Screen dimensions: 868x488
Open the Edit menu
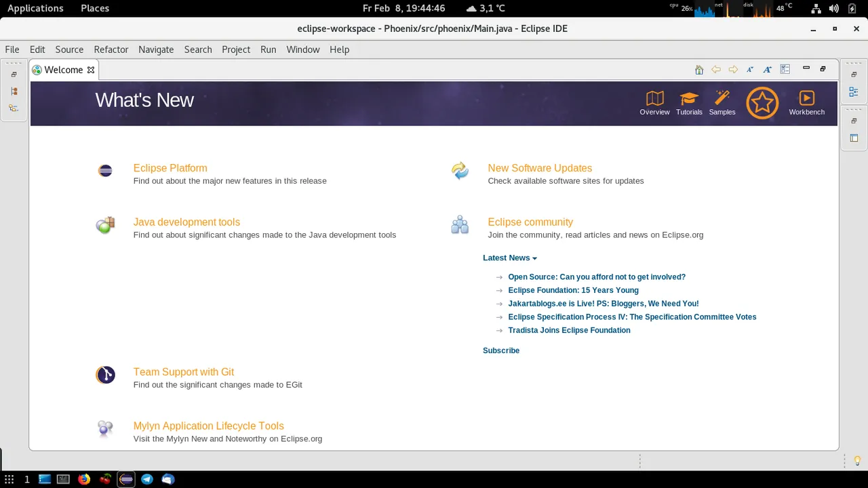[37, 49]
